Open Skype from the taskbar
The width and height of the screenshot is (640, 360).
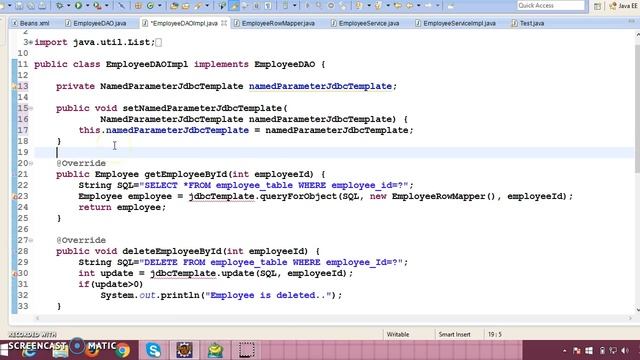153,350
